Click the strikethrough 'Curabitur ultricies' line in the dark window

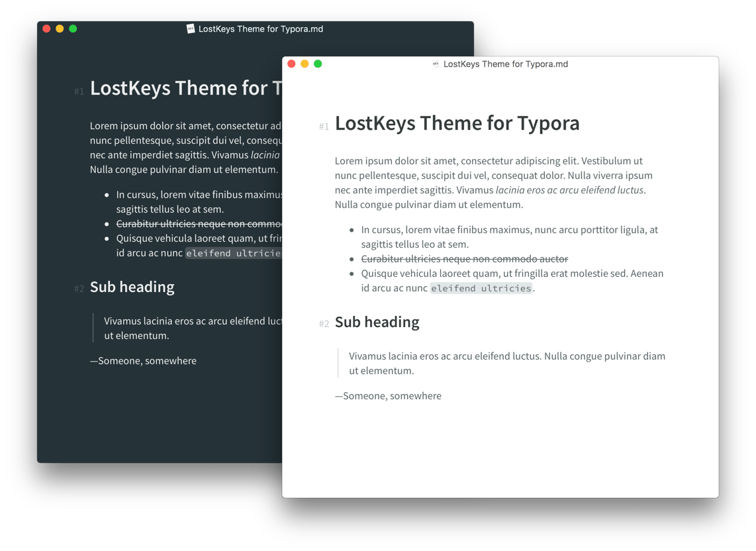(x=199, y=224)
